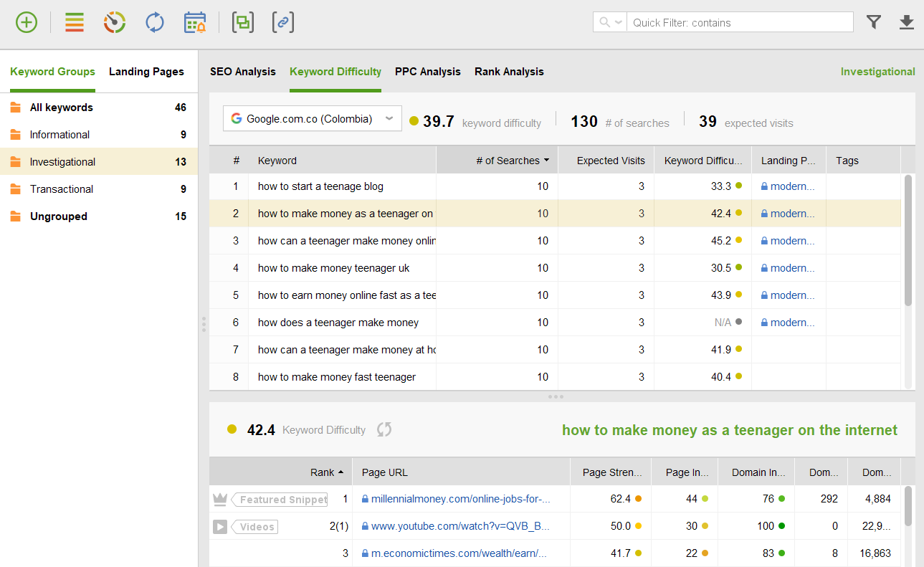Screen dimensions: 924x567
Task: Open the striped list view toolbar icon
Action: pyautogui.click(x=75, y=22)
